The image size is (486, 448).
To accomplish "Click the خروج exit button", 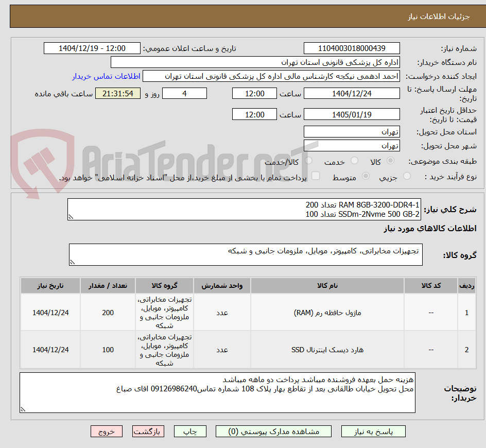I will pos(106,431).
